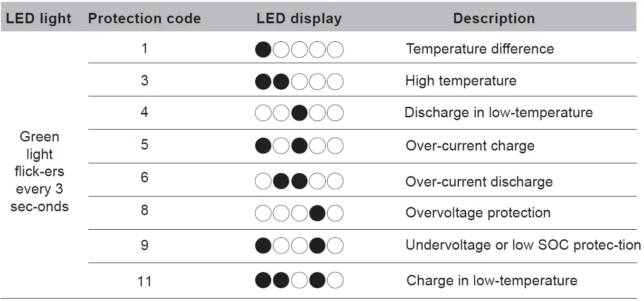Select the LED pattern for protection code 6
Viewport: 644px width, 301px height.
click(x=299, y=181)
